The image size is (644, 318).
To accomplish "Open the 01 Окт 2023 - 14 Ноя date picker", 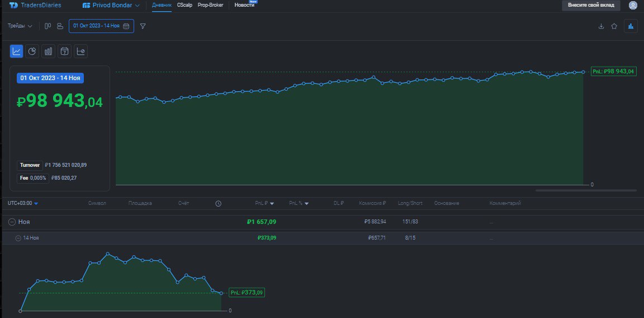I will point(101,26).
